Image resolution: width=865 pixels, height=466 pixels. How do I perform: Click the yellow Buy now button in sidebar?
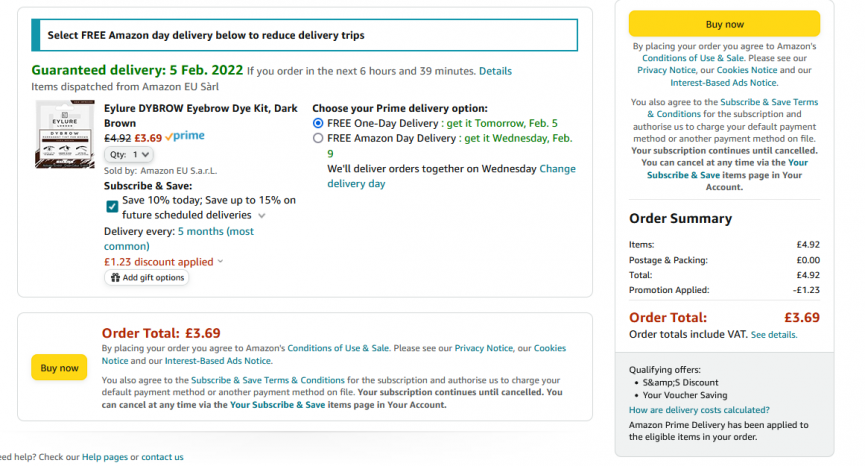(x=724, y=24)
